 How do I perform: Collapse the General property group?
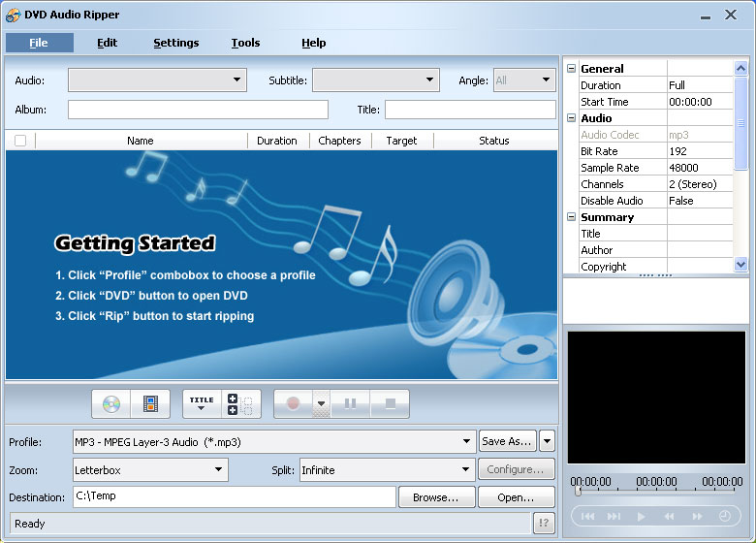coord(572,69)
